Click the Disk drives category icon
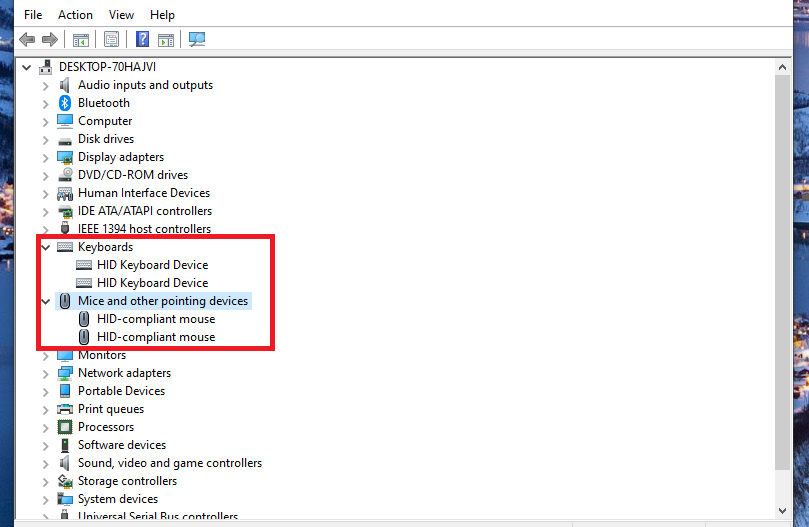The width and height of the screenshot is (809, 527). click(x=65, y=140)
